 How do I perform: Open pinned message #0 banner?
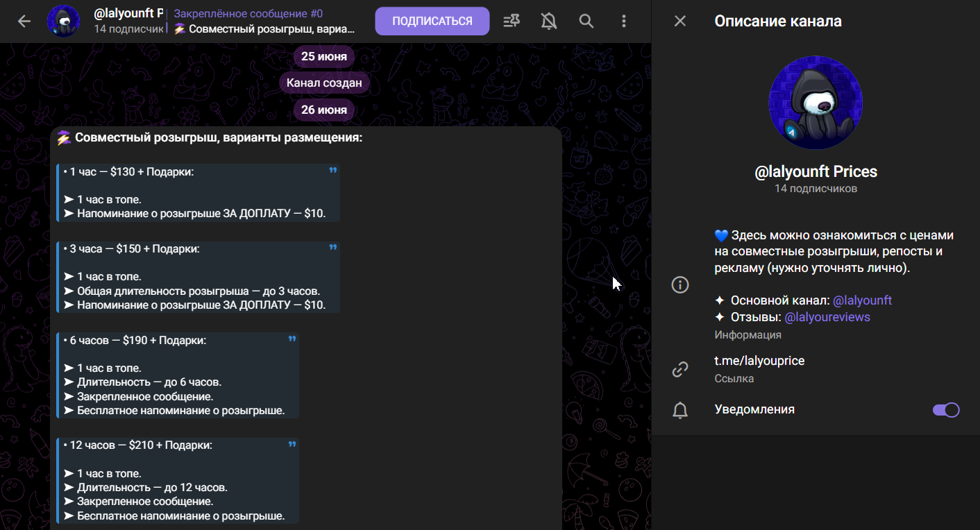[x=264, y=22]
